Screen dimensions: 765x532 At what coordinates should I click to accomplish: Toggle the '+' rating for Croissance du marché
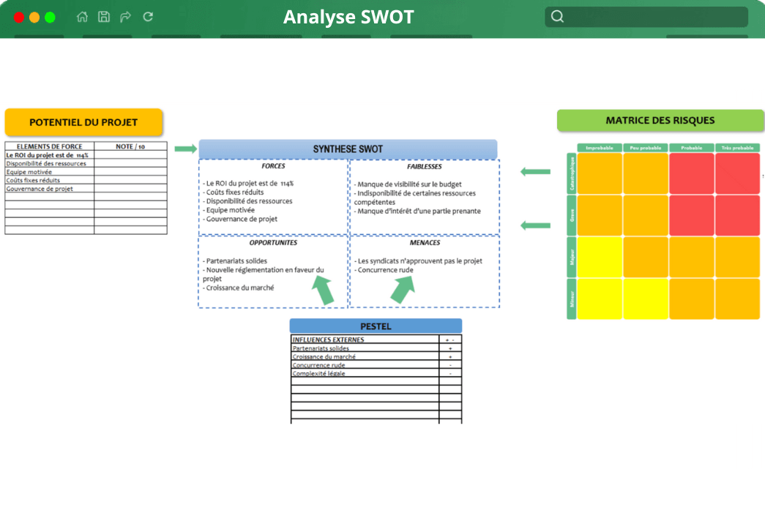point(449,357)
